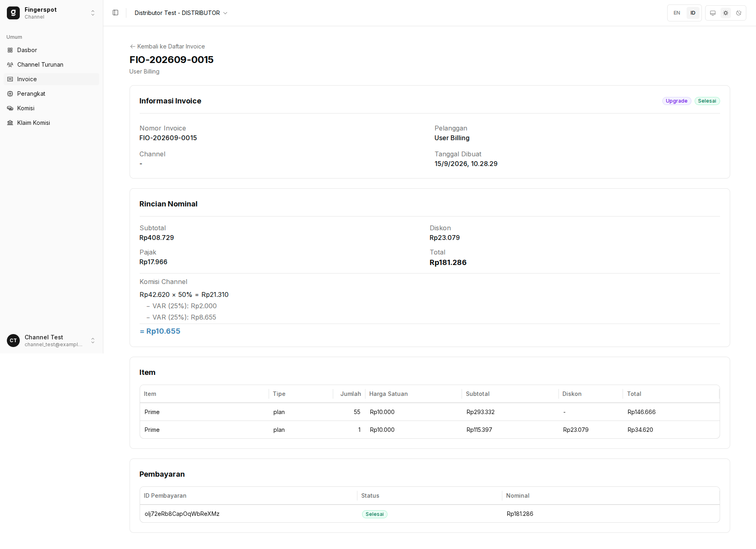Screen dimensions: 756x549
Task: Click payment ID olj72eRb8CapOqWbReXMz
Action: click(182, 514)
